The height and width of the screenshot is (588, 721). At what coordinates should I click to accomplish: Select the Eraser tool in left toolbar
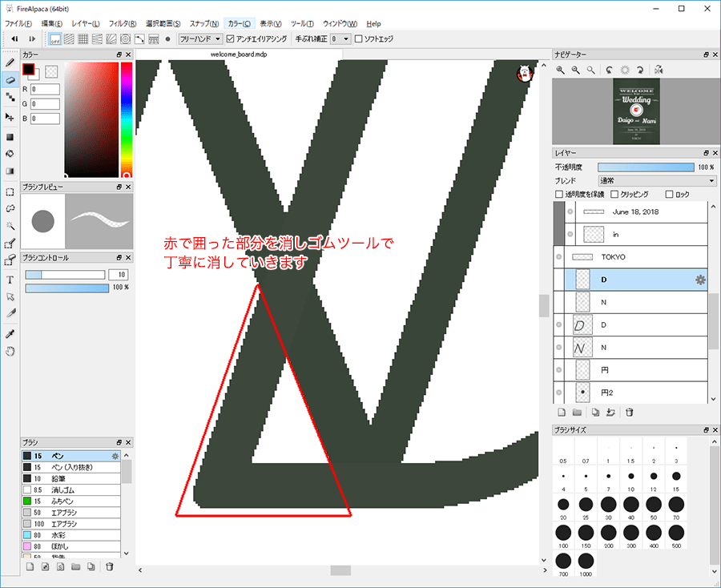pyautogui.click(x=10, y=79)
